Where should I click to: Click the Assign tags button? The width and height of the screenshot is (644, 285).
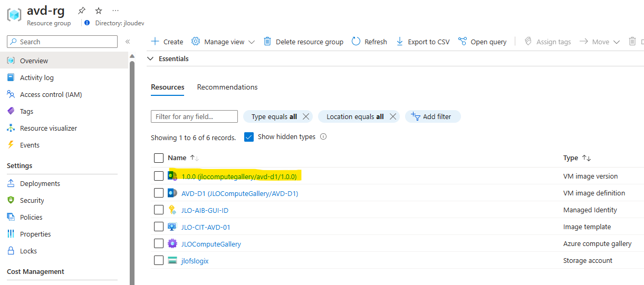coord(547,42)
